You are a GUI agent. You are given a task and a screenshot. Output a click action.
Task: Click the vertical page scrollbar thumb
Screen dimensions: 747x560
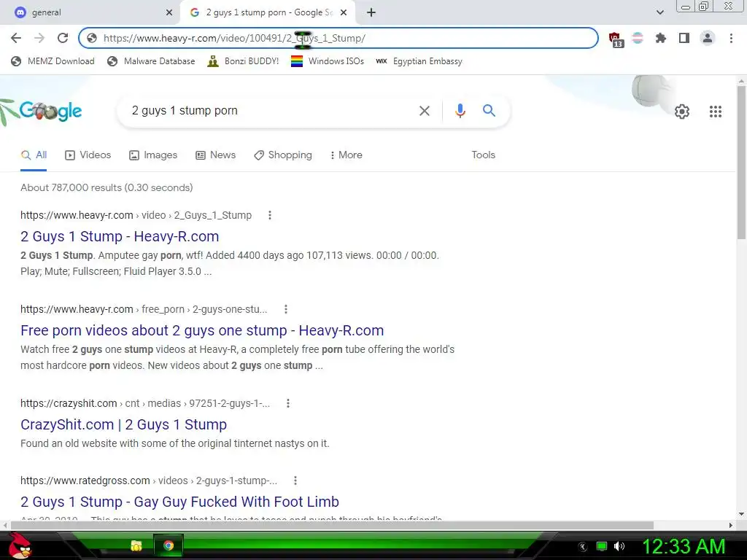click(741, 162)
